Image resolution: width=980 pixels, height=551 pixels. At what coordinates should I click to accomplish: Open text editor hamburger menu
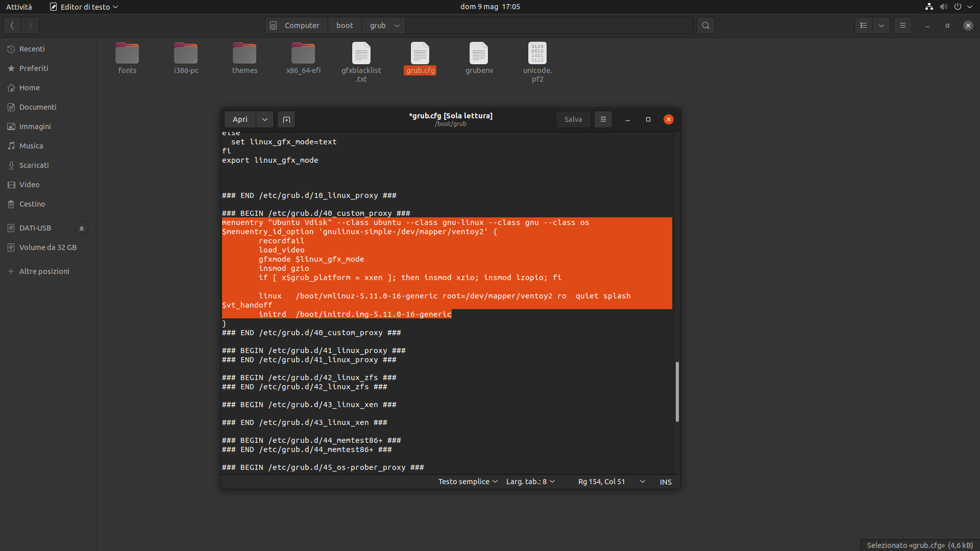(603, 119)
